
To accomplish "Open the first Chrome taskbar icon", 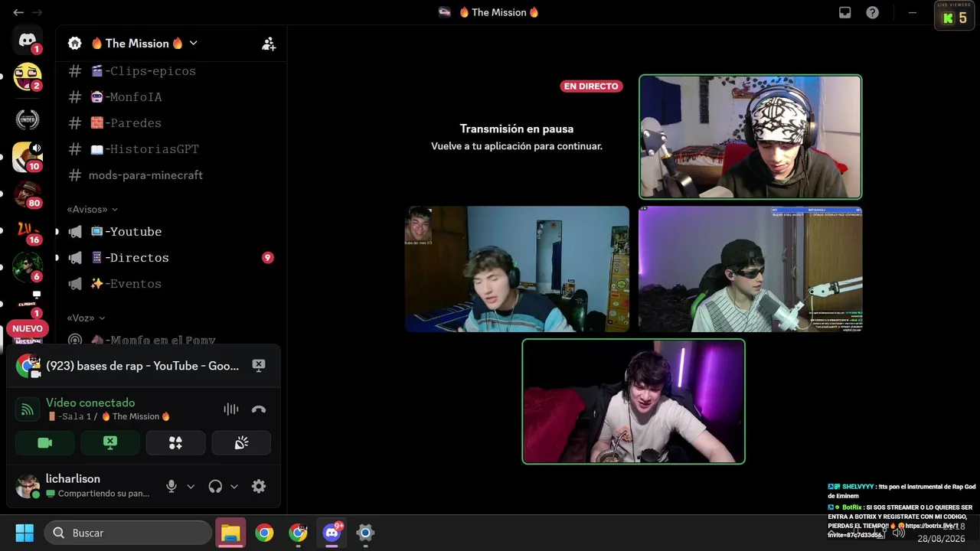I will coord(264,533).
